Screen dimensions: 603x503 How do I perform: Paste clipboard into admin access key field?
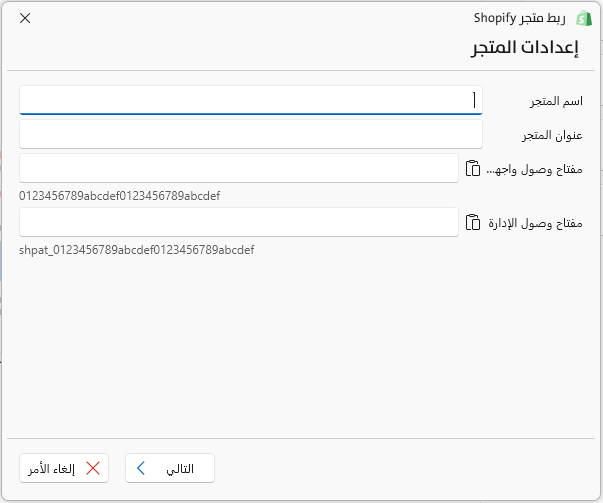[473, 222]
